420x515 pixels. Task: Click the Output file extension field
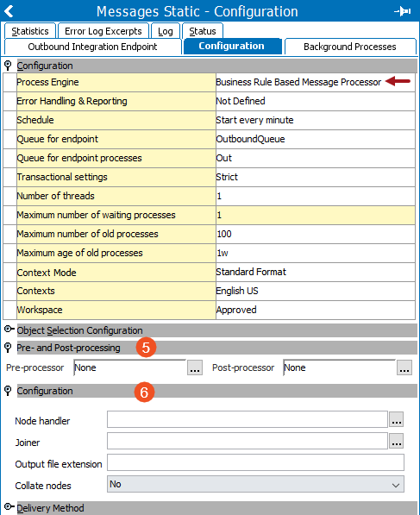click(255, 462)
